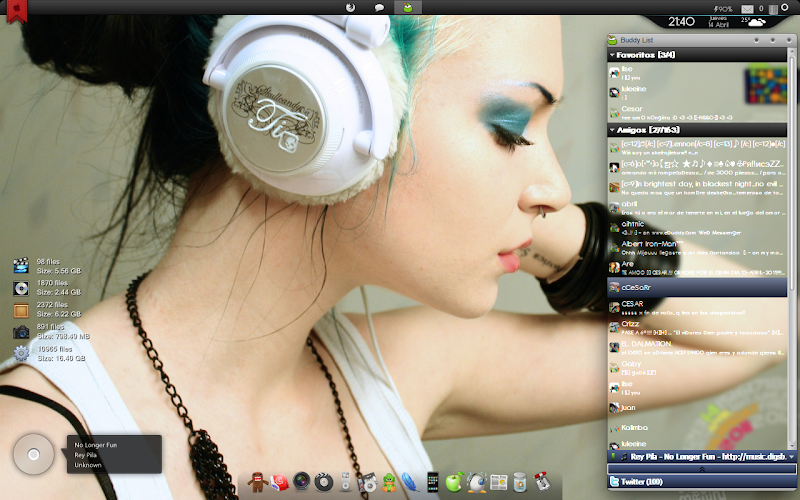Click the 90% battery indicator
The image size is (800, 500).
pos(722,9)
